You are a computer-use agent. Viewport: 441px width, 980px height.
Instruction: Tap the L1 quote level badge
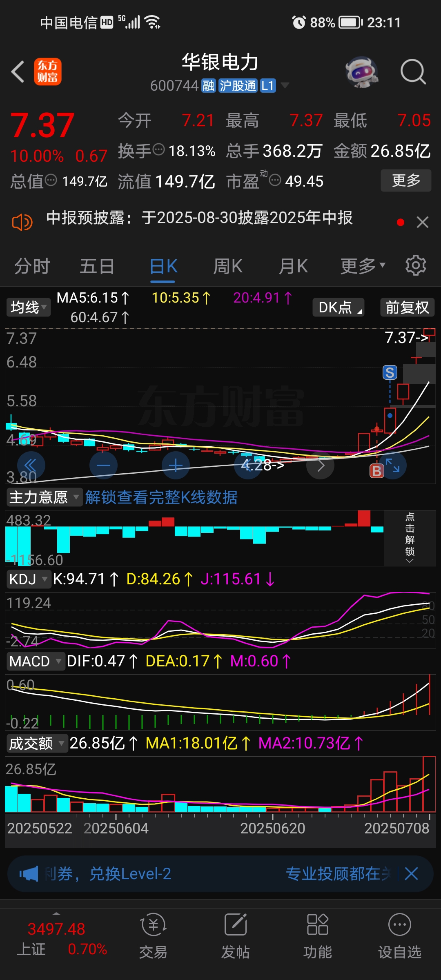(268, 86)
